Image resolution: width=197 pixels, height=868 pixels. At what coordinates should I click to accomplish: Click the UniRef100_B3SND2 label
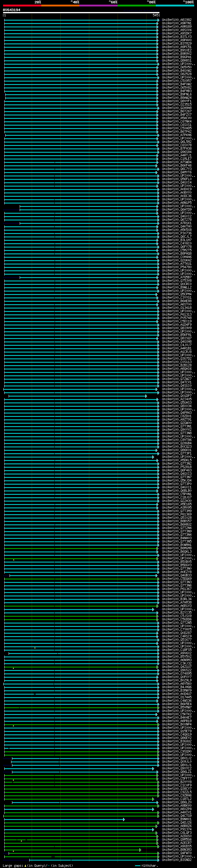pos(177,860)
